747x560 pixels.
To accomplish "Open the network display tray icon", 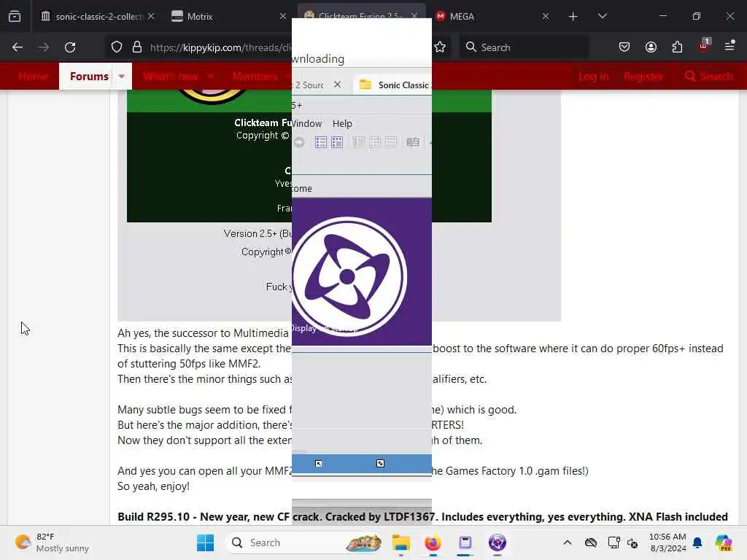I will click(614, 542).
